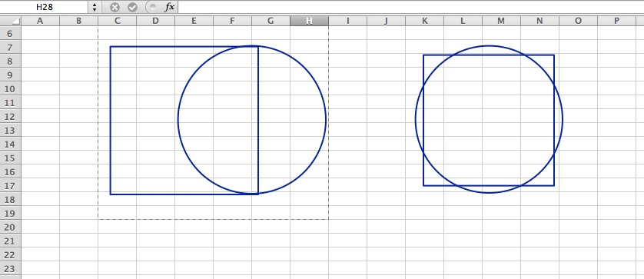Select row 20 header
644x279 pixels.
(10, 227)
